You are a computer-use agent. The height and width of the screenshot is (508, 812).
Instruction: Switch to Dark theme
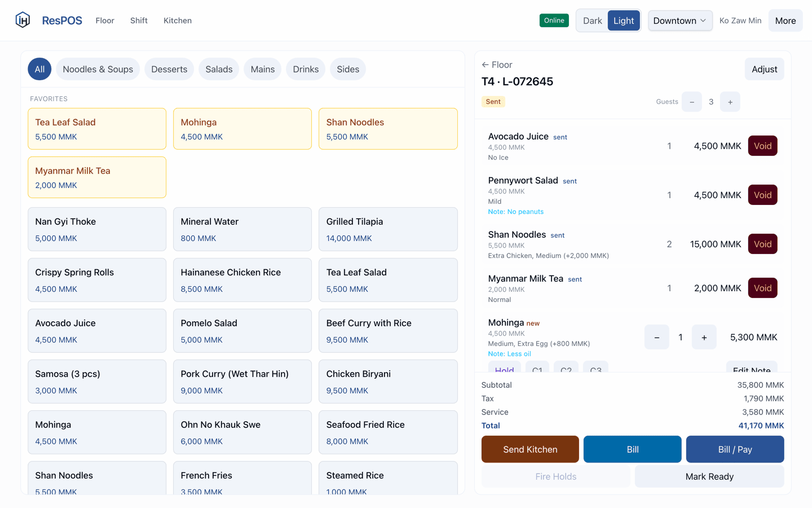(592, 21)
